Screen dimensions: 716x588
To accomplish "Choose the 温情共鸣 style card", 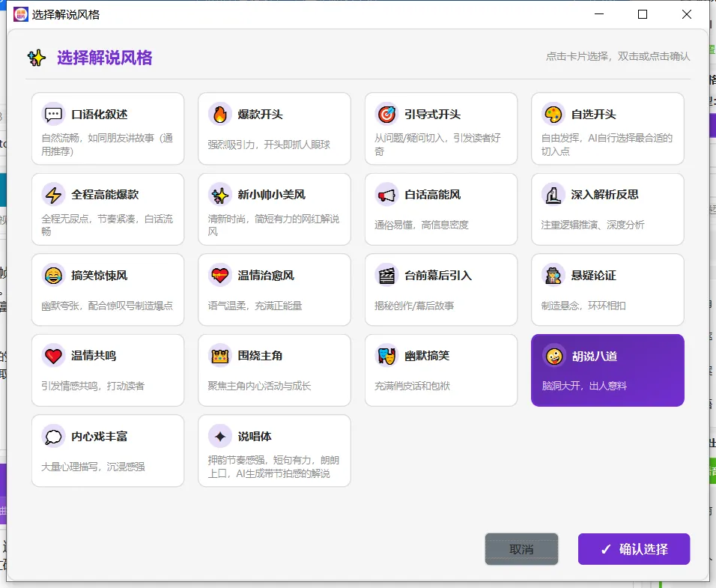I will pyautogui.click(x=108, y=370).
